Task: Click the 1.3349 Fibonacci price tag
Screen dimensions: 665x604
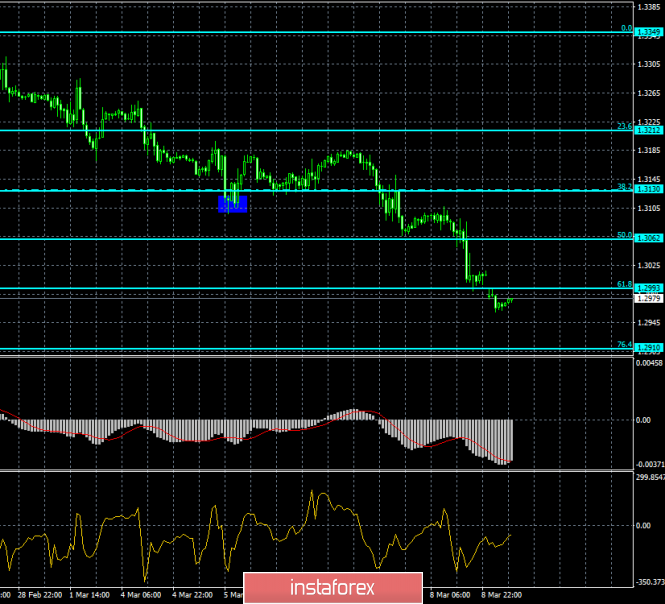Action: coord(649,33)
